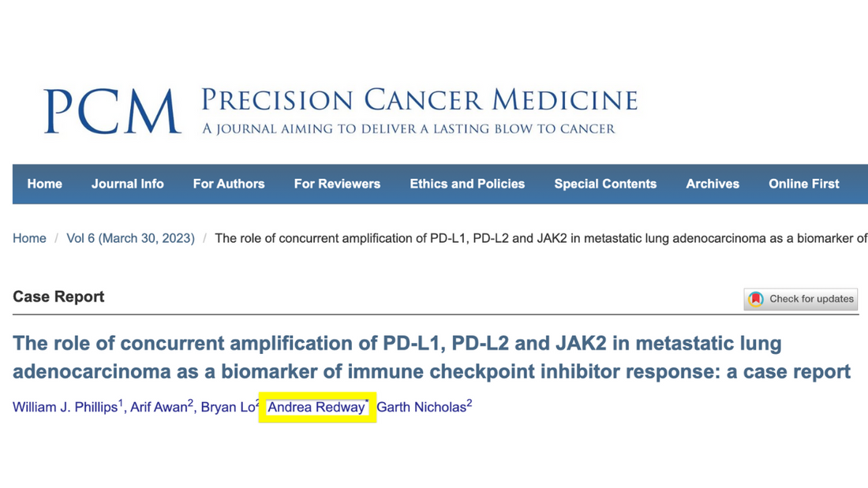Image resolution: width=868 pixels, height=488 pixels.
Task: Open author Arif Awan link
Action: (x=159, y=408)
